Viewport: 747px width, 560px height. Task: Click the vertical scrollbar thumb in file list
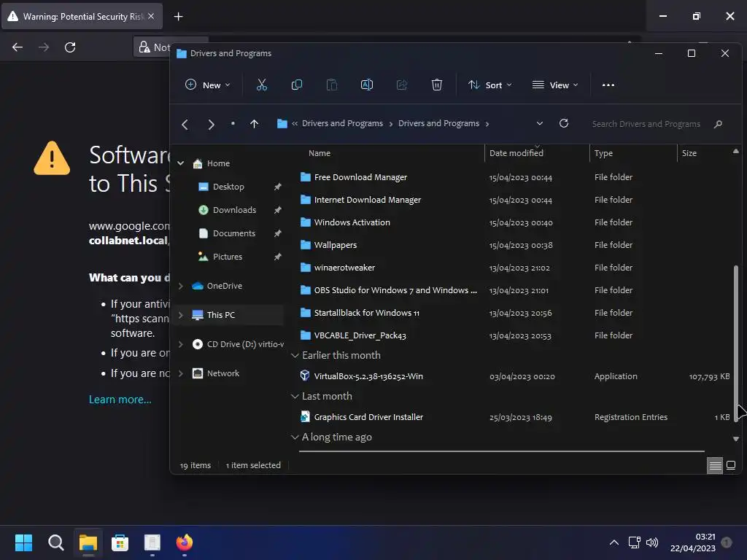tap(735, 343)
